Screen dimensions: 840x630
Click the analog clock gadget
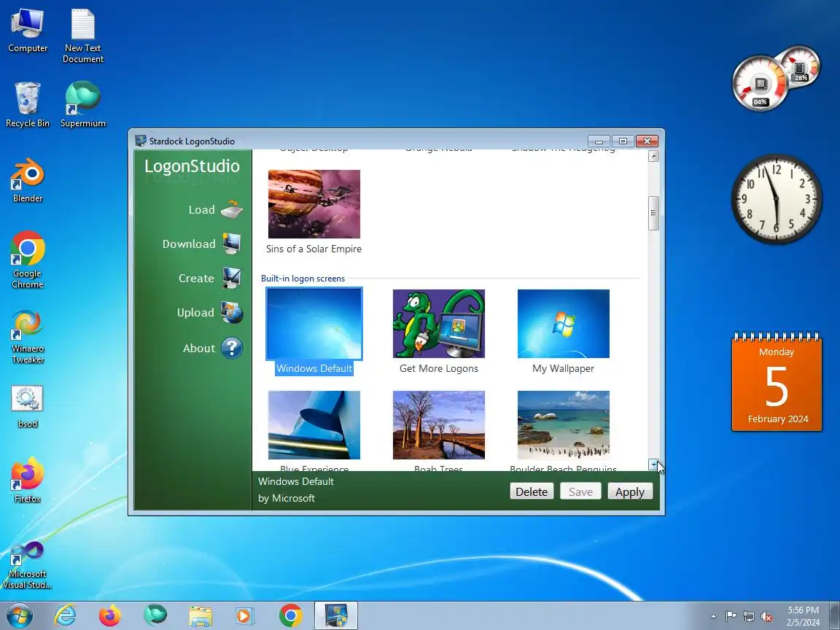coord(777,199)
